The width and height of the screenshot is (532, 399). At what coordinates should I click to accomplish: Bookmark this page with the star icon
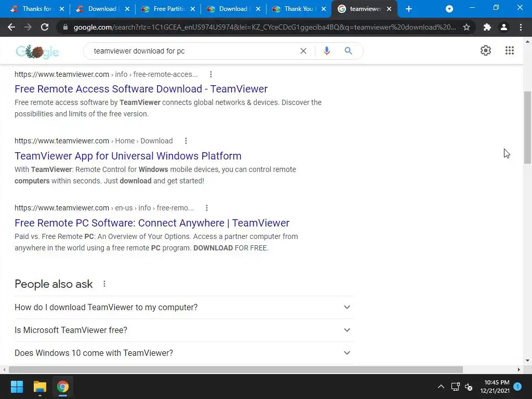[467, 27]
